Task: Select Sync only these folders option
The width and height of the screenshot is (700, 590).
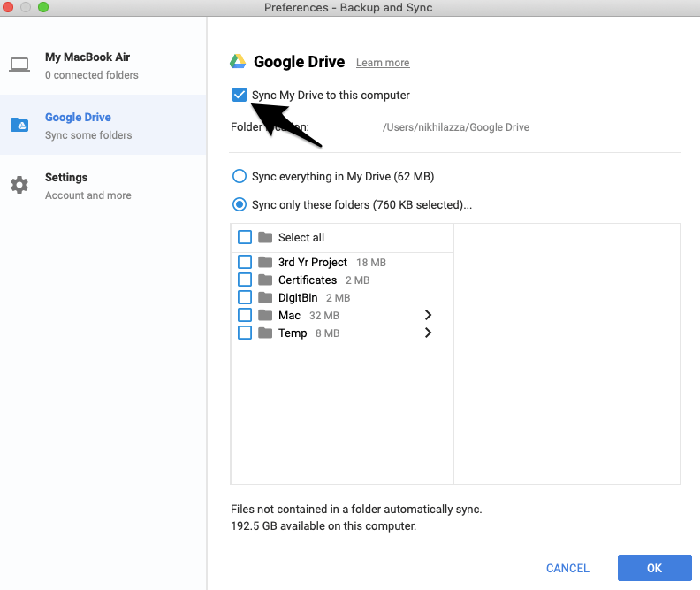Action: (x=240, y=204)
